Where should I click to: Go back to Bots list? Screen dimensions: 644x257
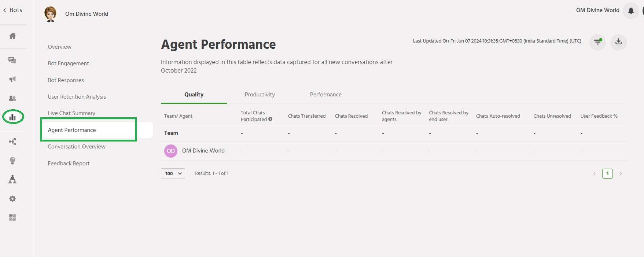coord(13,10)
